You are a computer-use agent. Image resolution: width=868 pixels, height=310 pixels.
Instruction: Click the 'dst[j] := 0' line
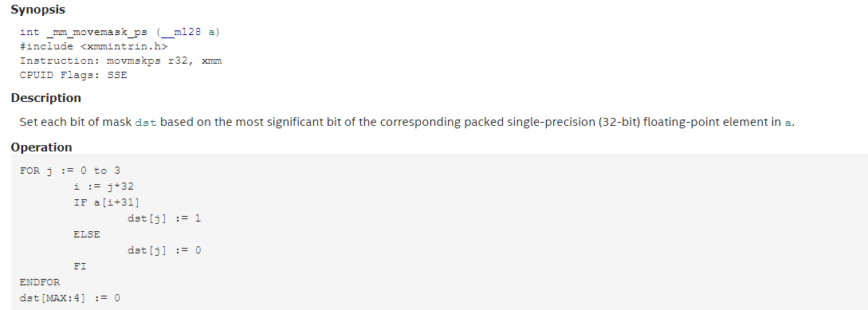point(164,250)
